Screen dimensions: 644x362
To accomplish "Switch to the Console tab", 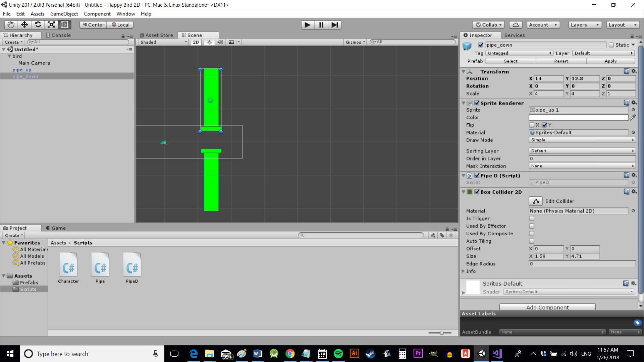I will [x=58, y=35].
